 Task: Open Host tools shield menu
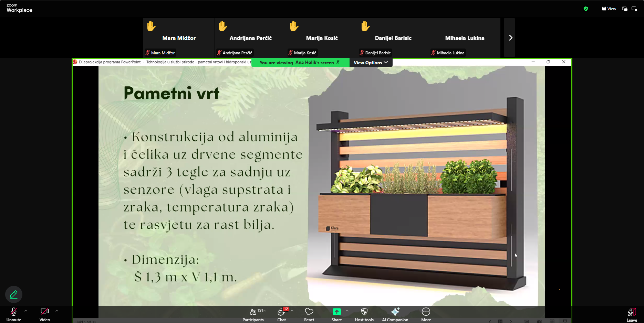[364, 314]
